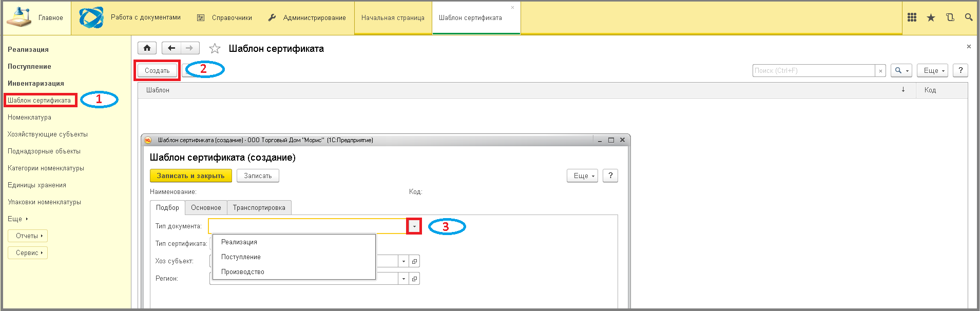The height and width of the screenshot is (311, 980).
Task: Open the Основное tab
Action: 206,207
